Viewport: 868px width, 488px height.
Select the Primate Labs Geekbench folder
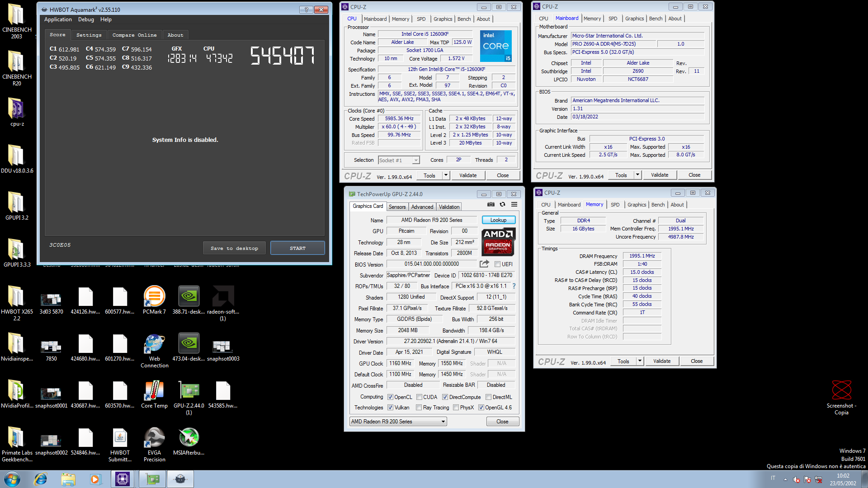click(x=17, y=445)
